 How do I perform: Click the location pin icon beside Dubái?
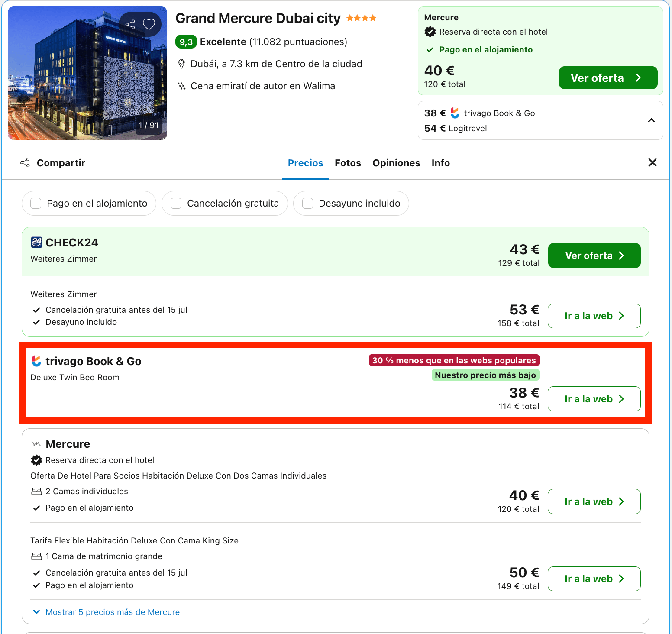tap(182, 64)
